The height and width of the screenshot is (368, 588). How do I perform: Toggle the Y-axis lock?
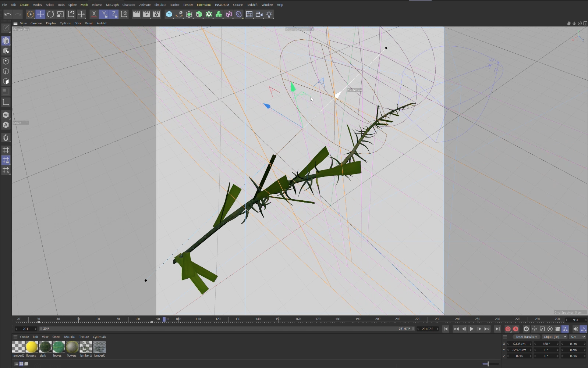pos(104,14)
